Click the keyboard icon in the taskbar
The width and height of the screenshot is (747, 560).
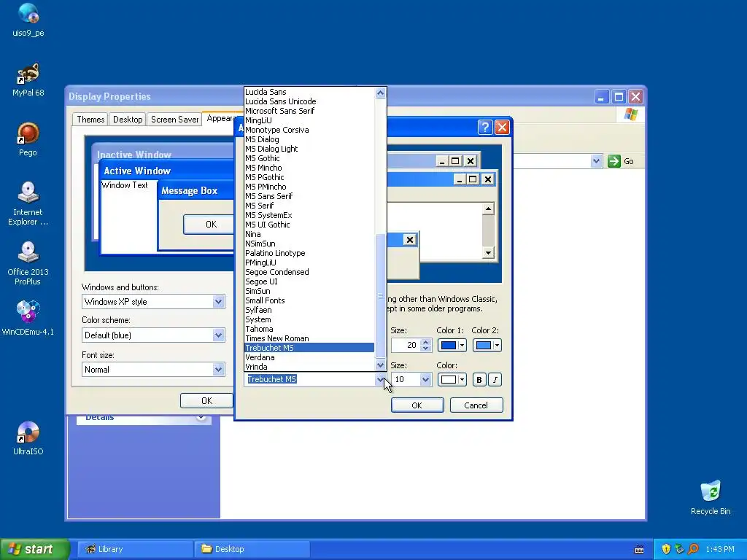pos(639,550)
